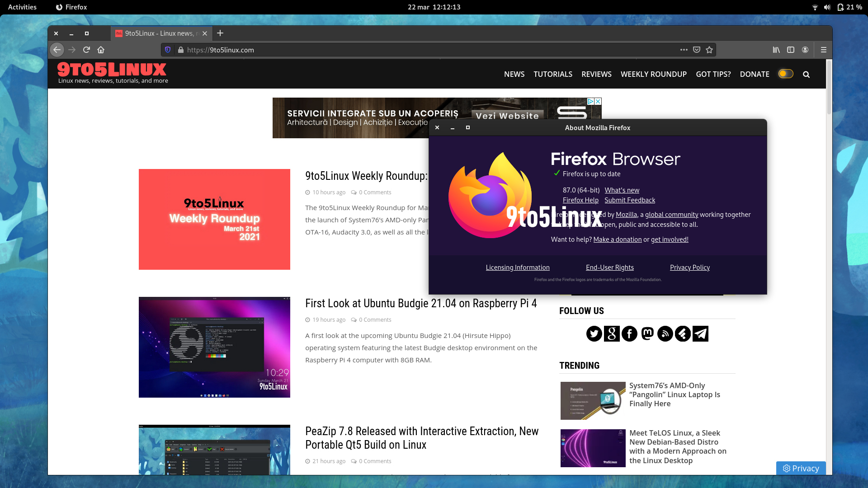Open the tracking protection shield
Viewport: 868px width, 488px height.
click(168, 50)
